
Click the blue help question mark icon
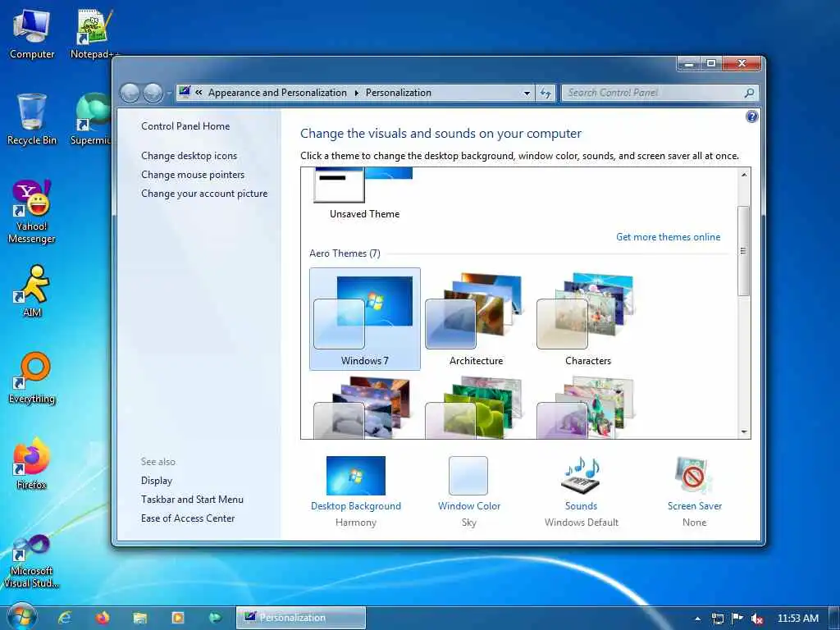coord(751,116)
